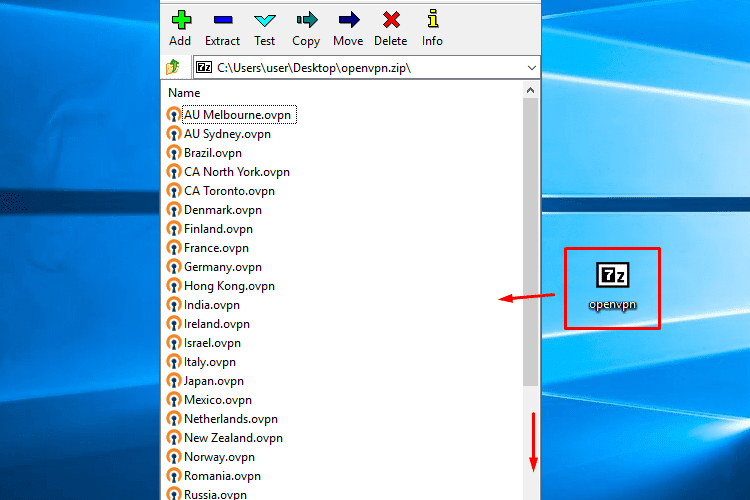
Task: Click the archive path input field
Action: (x=366, y=67)
